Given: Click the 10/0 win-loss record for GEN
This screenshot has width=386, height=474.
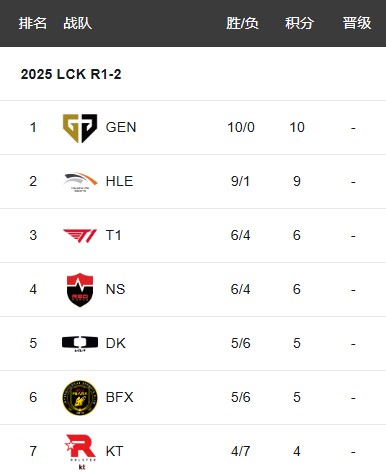Looking at the screenshot, I should coord(241,127).
